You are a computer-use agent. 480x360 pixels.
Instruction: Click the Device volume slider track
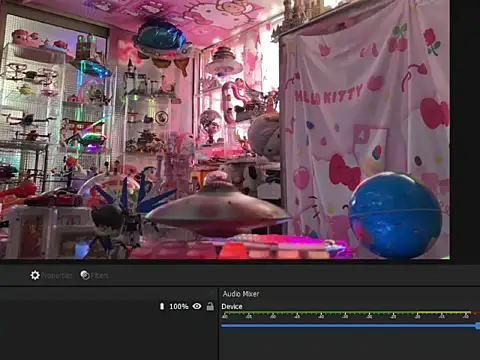[350, 325]
